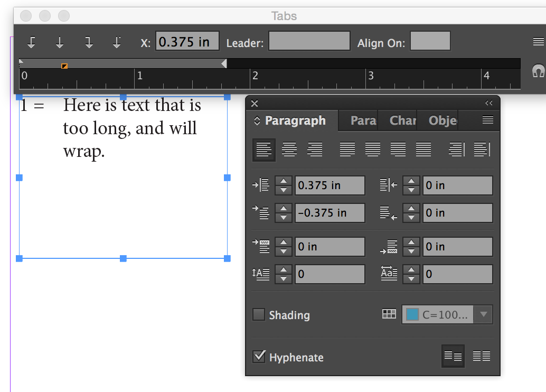
Task: Choose align center paragraph icon
Action: click(289, 150)
